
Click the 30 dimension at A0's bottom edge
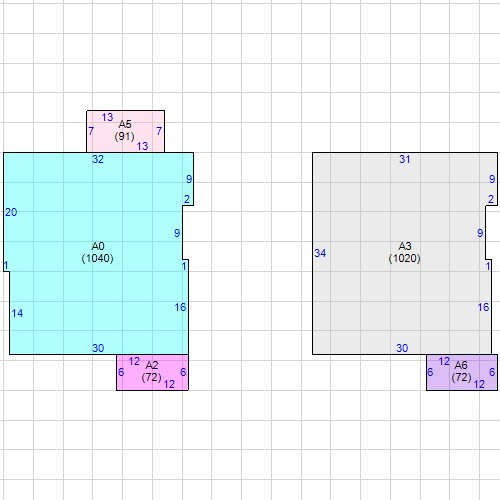tap(98, 348)
